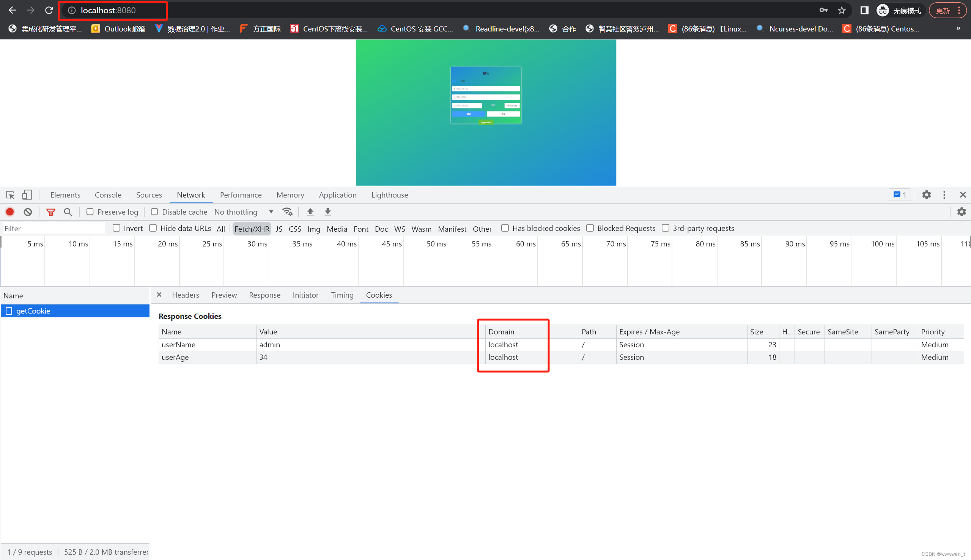Open network request search

pyautogui.click(x=68, y=212)
